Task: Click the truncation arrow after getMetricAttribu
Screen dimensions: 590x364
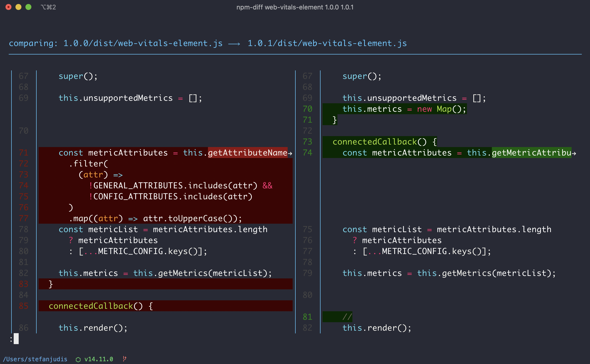Action: pyautogui.click(x=574, y=153)
